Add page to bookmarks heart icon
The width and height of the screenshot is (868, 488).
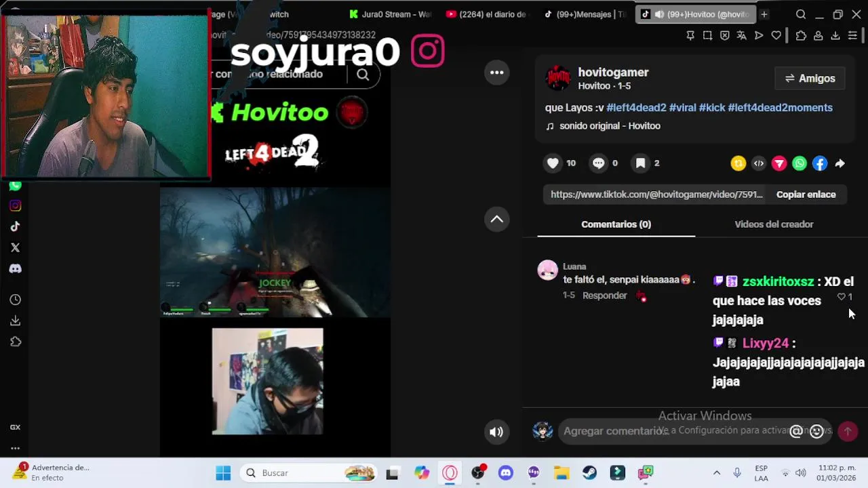point(776,35)
